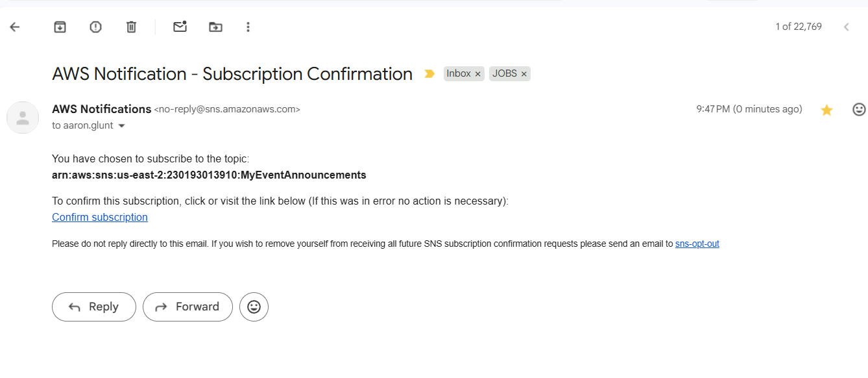Click the Importance marker next to the subject
The image size is (868, 378).
(x=429, y=73)
